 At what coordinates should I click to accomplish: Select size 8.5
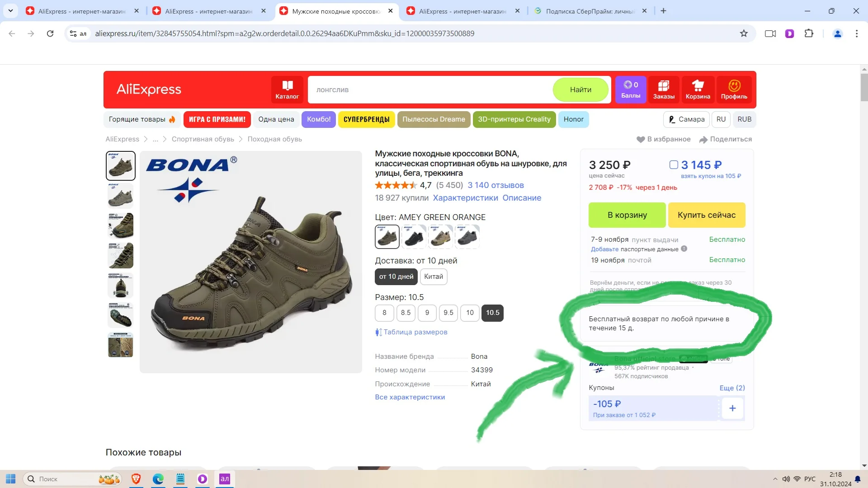tap(406, 313)
